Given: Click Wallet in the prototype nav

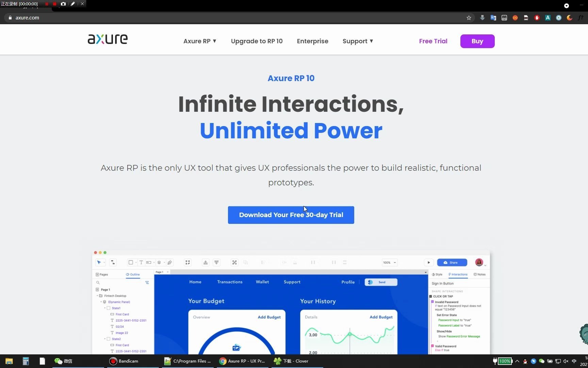Looking at the screenshot, I should pyautogui.click(x=262, y=282).
